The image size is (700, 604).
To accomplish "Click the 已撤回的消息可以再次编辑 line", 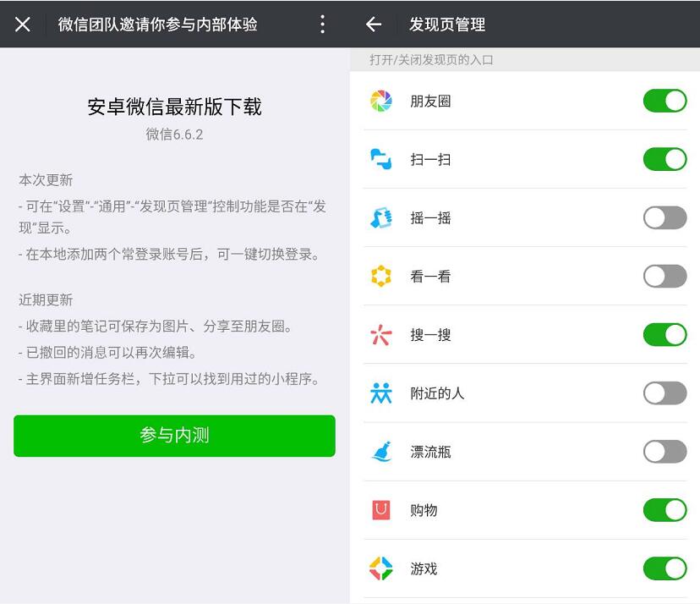I will (107, 353).
